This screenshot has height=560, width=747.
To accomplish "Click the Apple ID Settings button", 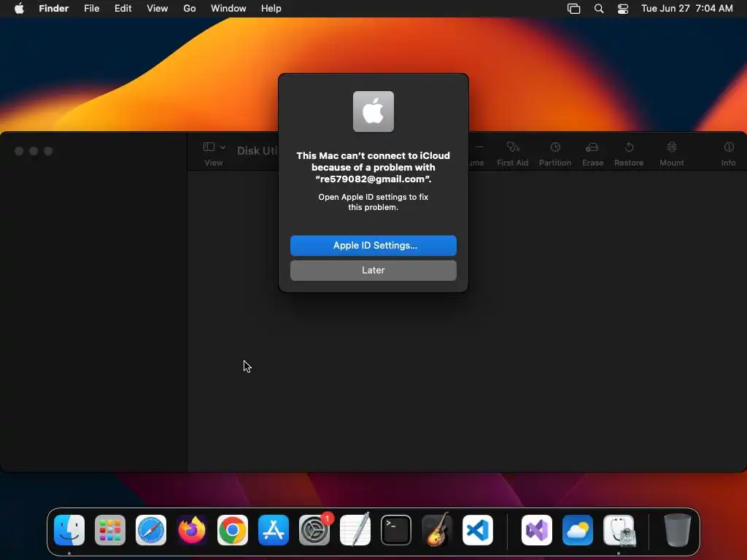I will point(373,245).
